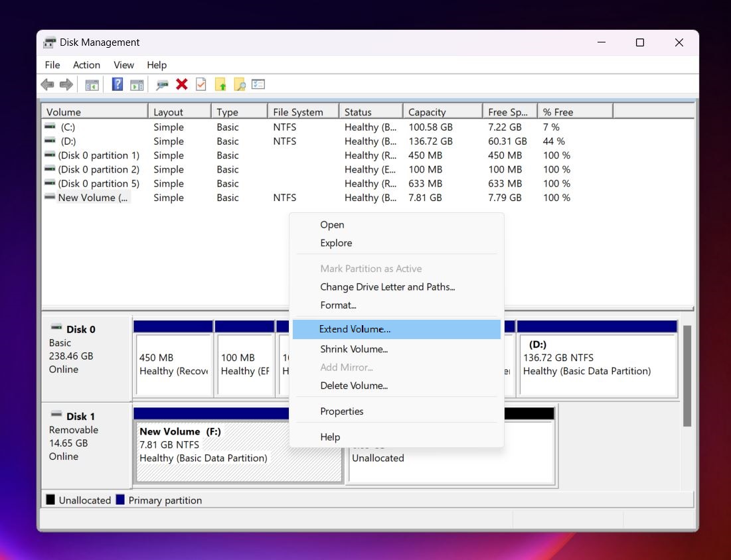Click drive icon beside New Volume row
Screen dimensions: 731x560
click(x=50, y=196)
